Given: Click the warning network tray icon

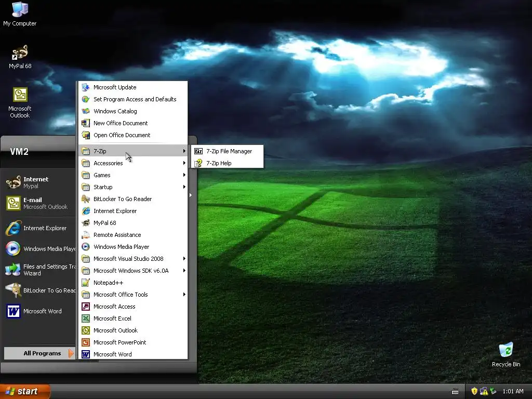Looking at the screenshot, I should point(484,391).
